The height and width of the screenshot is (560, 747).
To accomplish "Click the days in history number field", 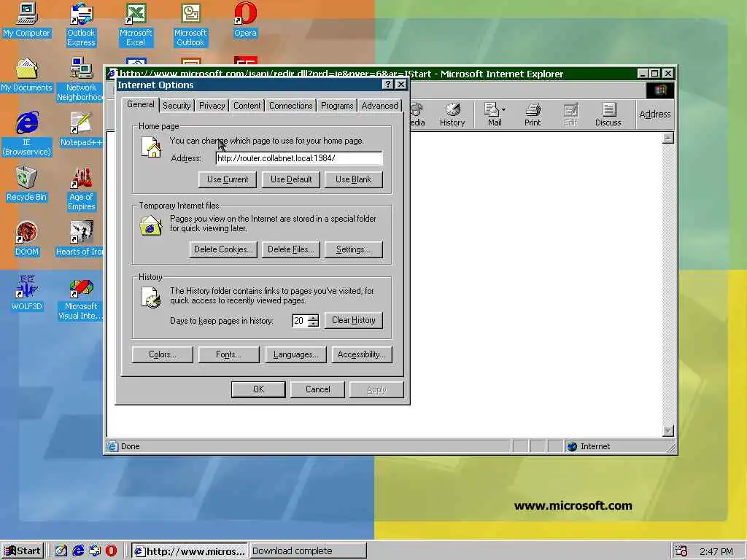I will tap(300, 321).
